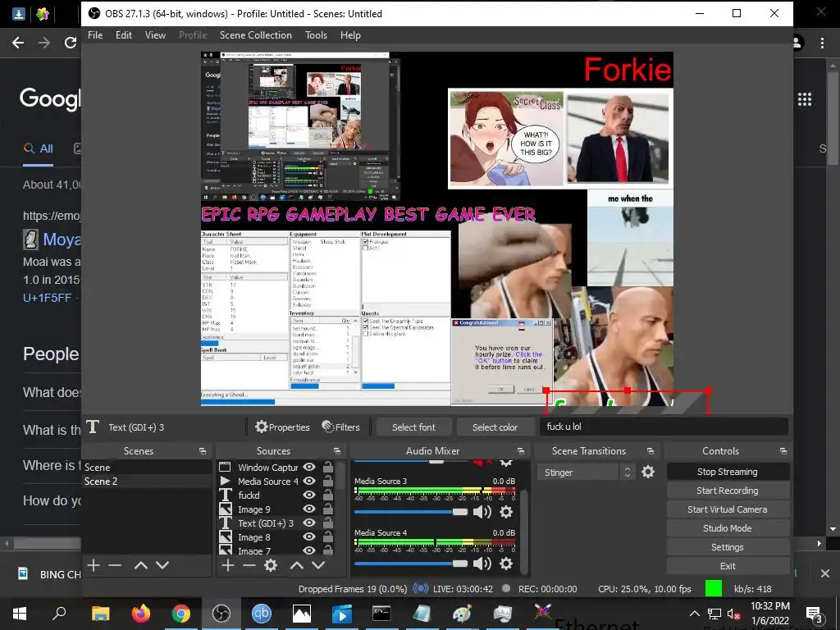
Task: Click Audio Mixer vertical scrollbar
Action: tap(525, 531)
